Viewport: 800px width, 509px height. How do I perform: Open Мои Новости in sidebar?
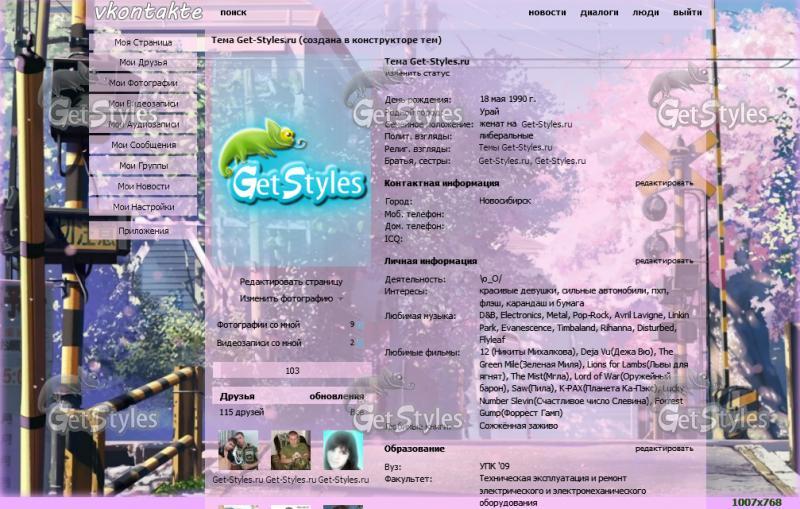pos(143,186)
